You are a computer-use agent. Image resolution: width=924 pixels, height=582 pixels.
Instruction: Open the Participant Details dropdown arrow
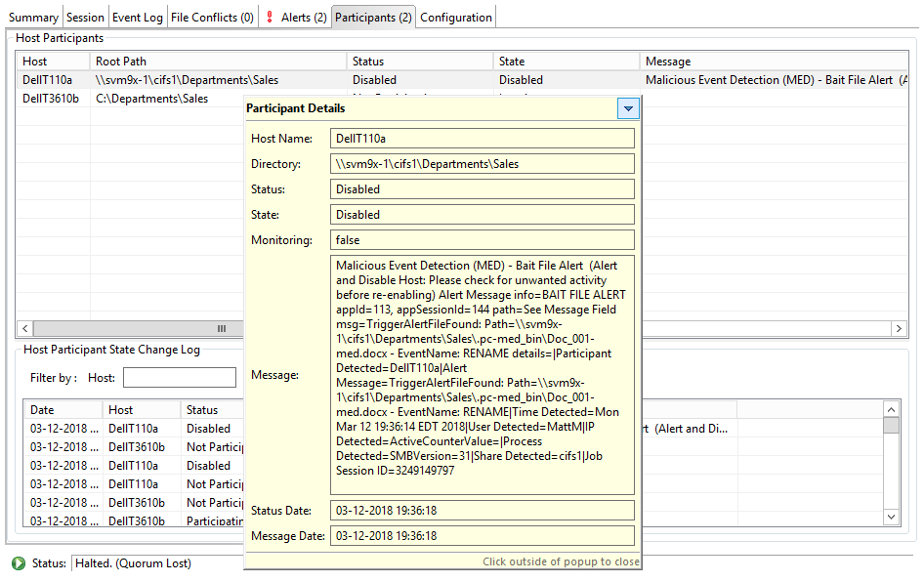(628, 109)
